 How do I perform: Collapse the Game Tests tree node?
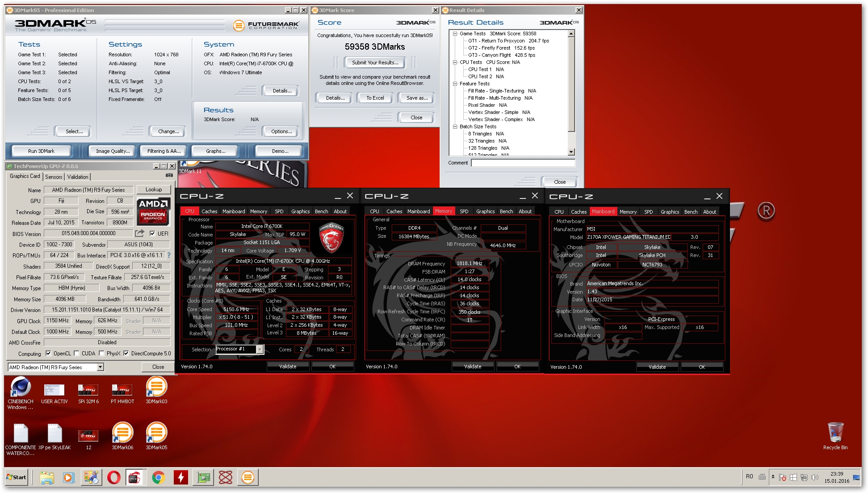455,34
